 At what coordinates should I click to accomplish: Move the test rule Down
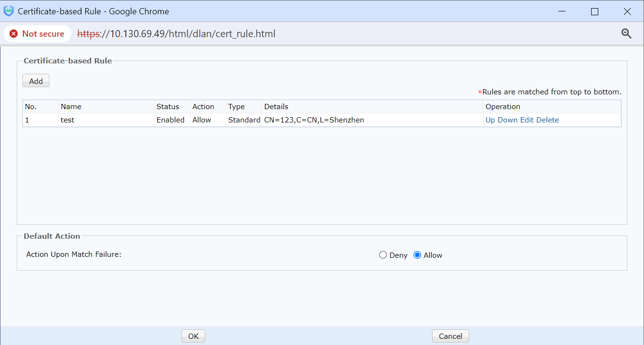(507, 120)
